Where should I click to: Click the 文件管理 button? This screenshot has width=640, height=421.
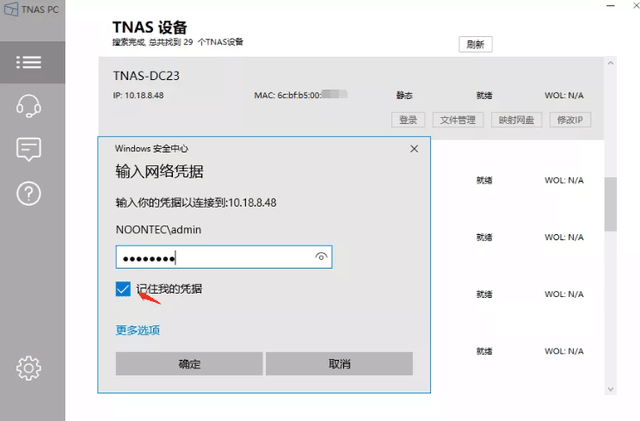pos(458,120)
